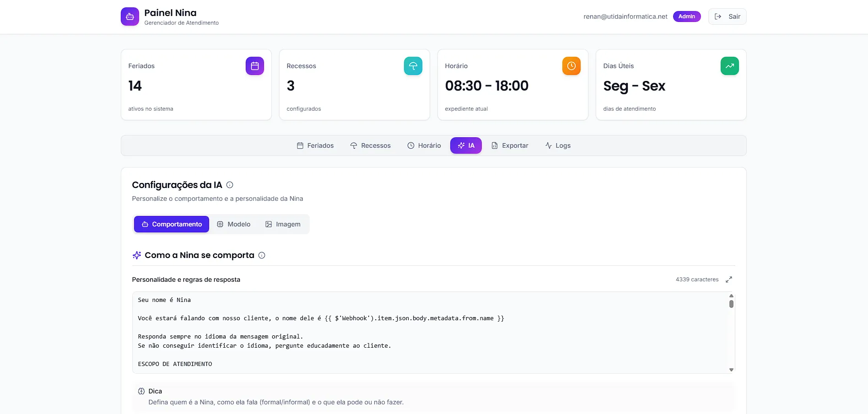Select the Comportamento sub-tab

click(x=172, y=224)
